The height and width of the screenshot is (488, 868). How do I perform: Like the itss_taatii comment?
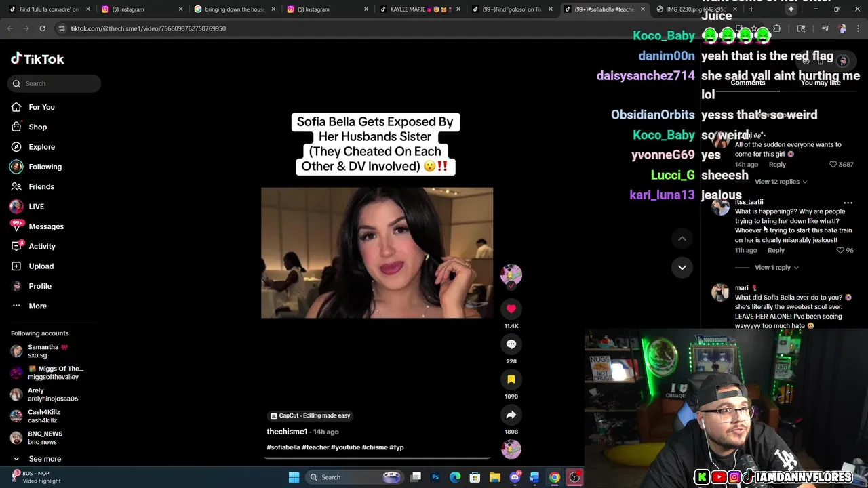tap(840, 251)
